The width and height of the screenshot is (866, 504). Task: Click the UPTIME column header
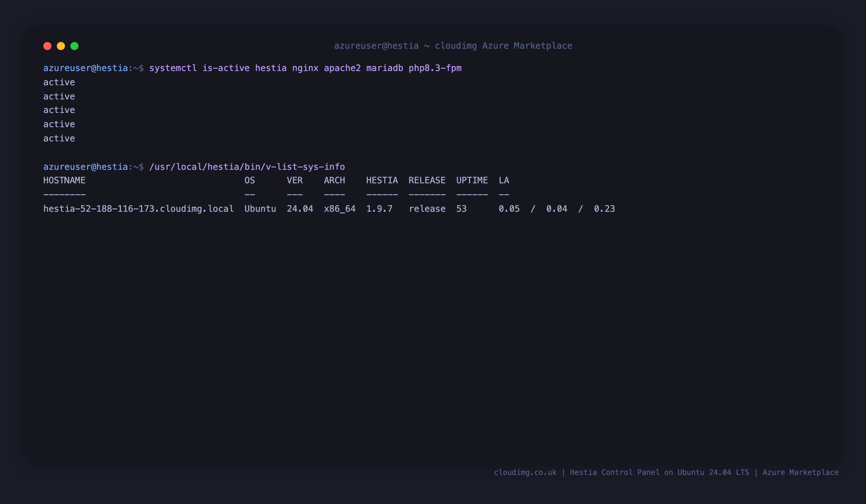tap(472, 180)
